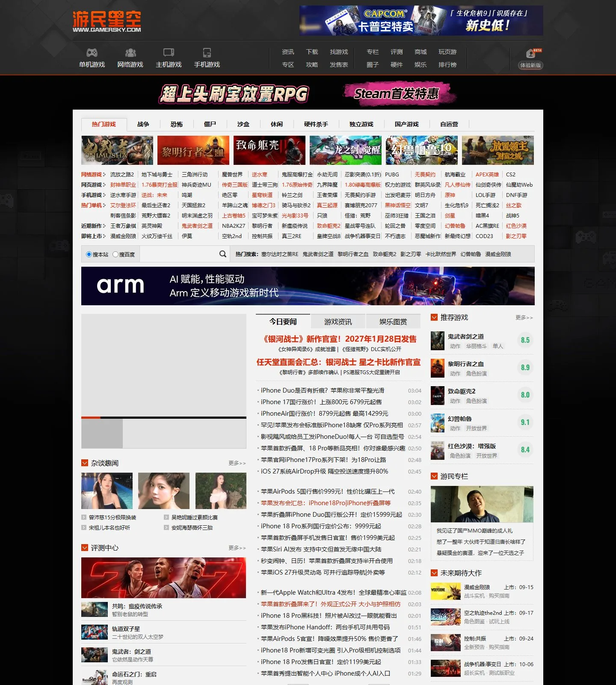
Task: Open the Capcom 卡普空特卖 banner
Action: [421, 21]
